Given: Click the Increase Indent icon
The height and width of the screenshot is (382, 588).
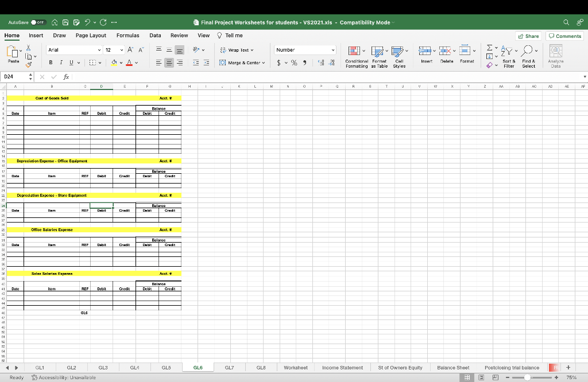Looking at the screenshot, I should click(206, 63).
